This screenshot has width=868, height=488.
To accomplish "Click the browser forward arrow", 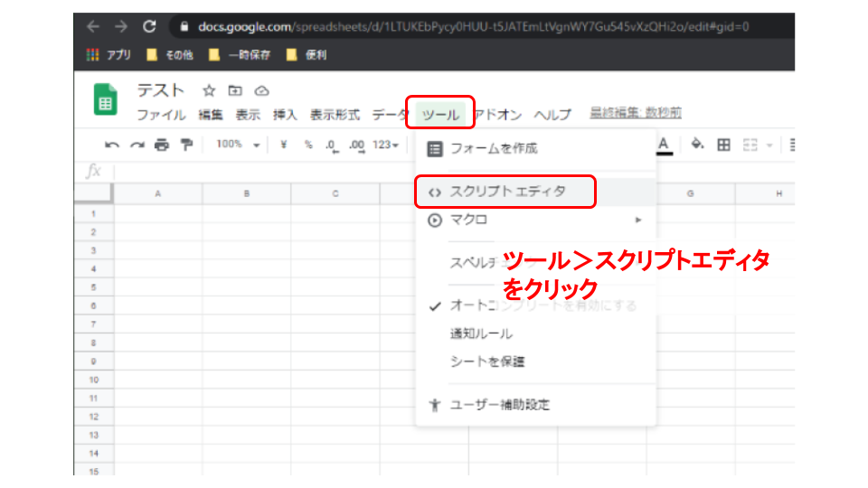I will 120,26.
